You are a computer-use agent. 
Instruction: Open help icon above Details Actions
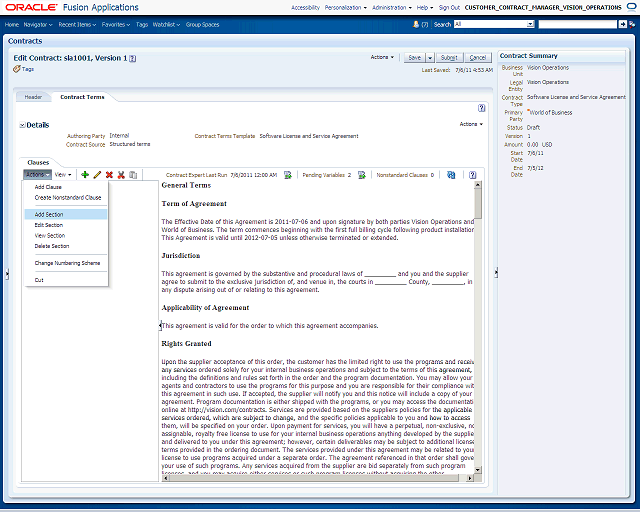[x=482, y=108]
